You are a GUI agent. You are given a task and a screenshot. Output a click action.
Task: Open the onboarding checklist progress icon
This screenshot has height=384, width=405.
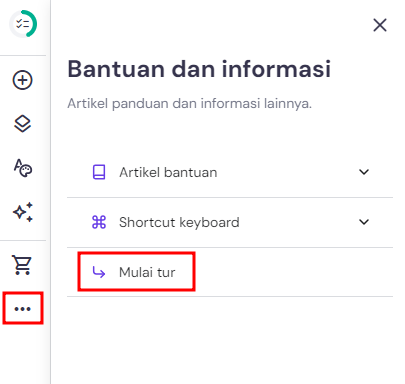point(23,24)
